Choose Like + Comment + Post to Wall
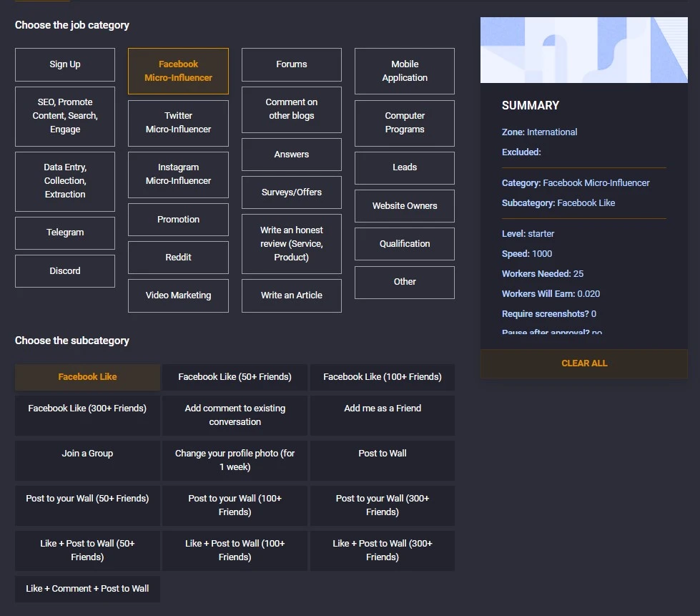Viewport: 700px width, 616px height. 87,590
